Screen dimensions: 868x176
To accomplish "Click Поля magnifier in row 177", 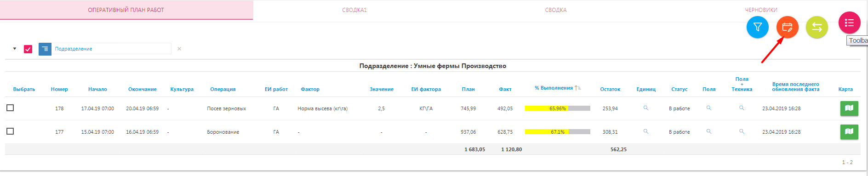I will point(709,131).
